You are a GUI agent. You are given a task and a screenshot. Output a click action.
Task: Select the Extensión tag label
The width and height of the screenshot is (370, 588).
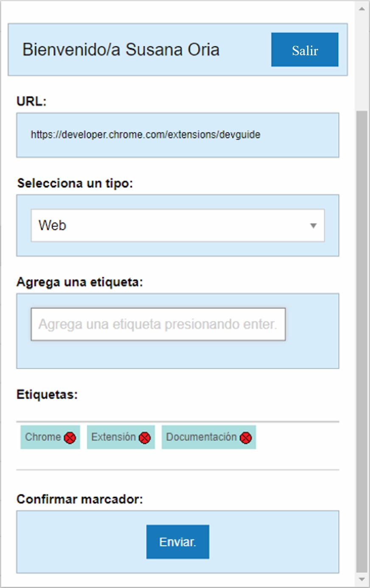[113, 437]
